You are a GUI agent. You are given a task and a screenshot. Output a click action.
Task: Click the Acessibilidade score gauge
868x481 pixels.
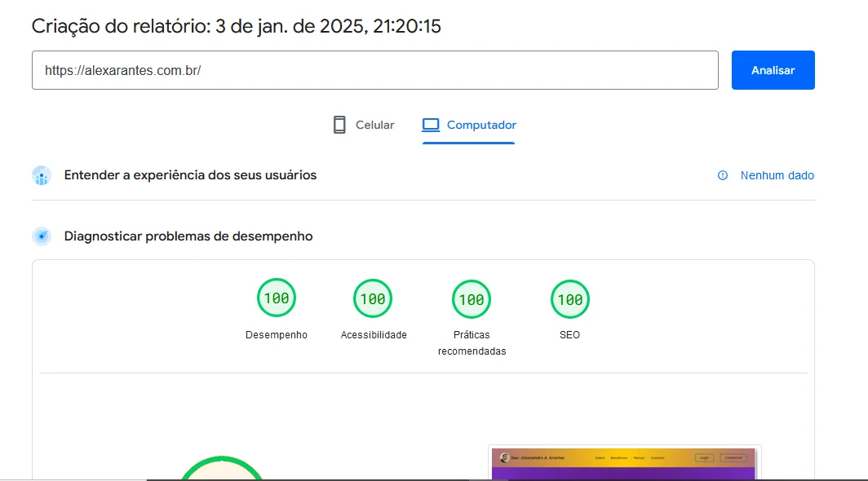(x=373, y=298)
